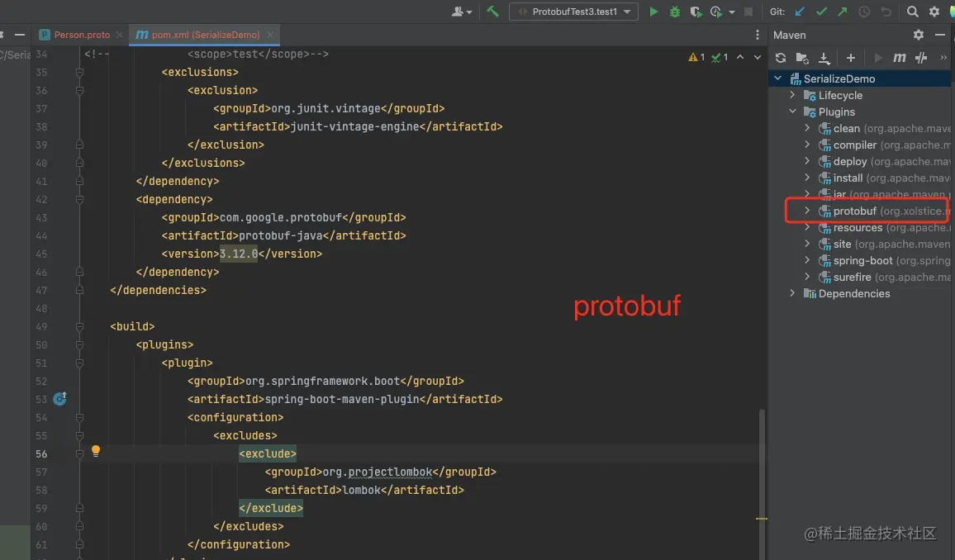Fold the plugins block on line 50
This screenshot has height=560, width=955.
coord(79,344)
